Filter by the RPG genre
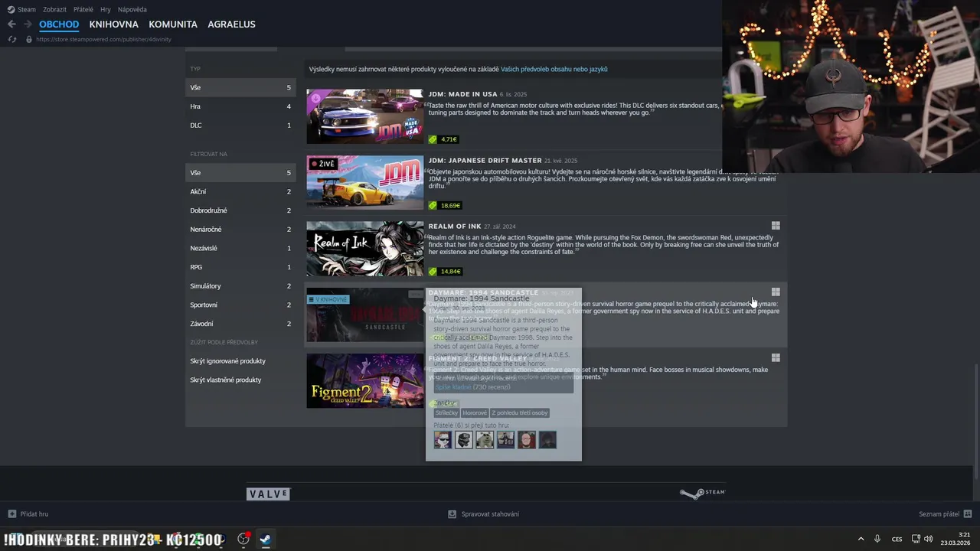The image size is (980, 551). [x=240, y=267]
